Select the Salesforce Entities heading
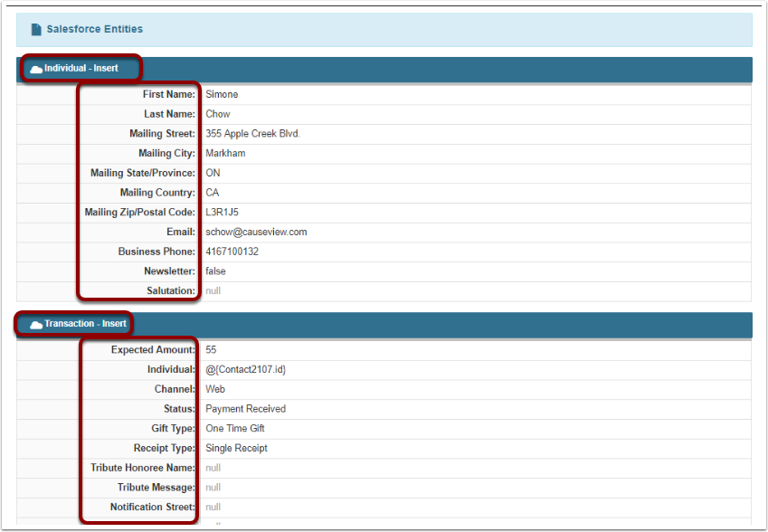 pos(95,29)
